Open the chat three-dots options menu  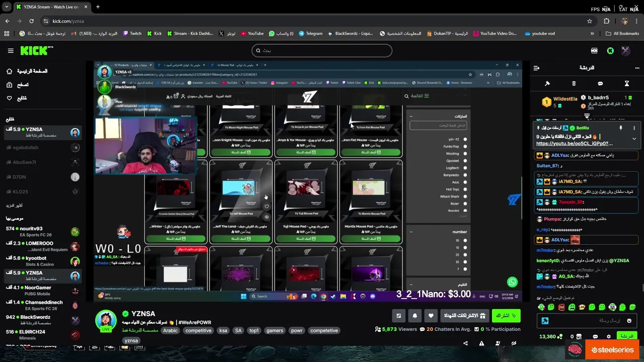(637, 68)
